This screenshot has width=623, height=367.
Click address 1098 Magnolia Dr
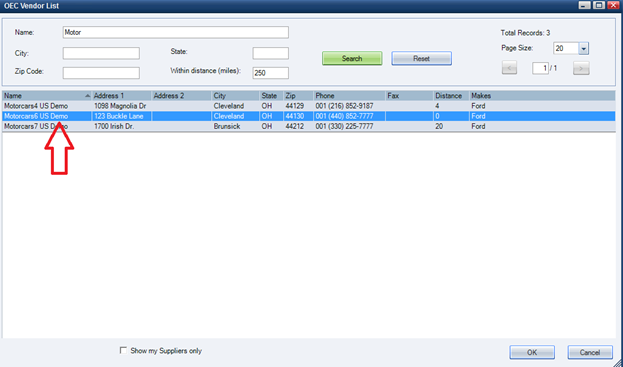[x=120, y=106]
